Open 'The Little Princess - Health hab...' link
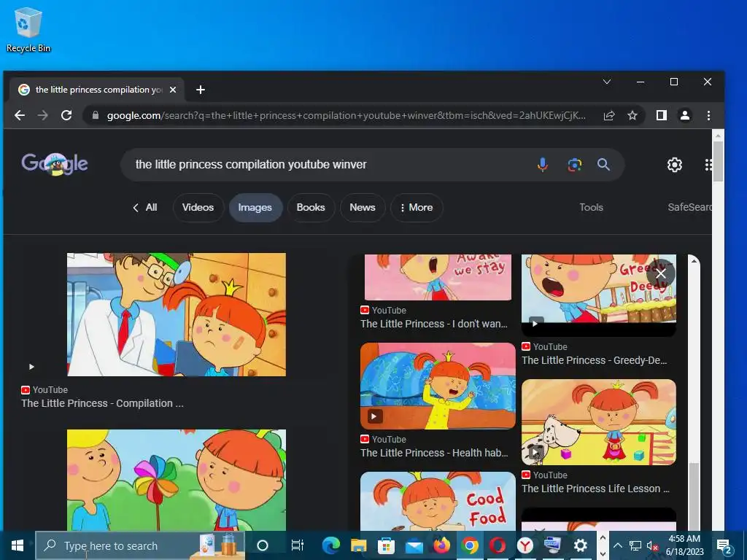Image resolution: width=747 pixels, height=560 pixels. click(x=434, y=453)
